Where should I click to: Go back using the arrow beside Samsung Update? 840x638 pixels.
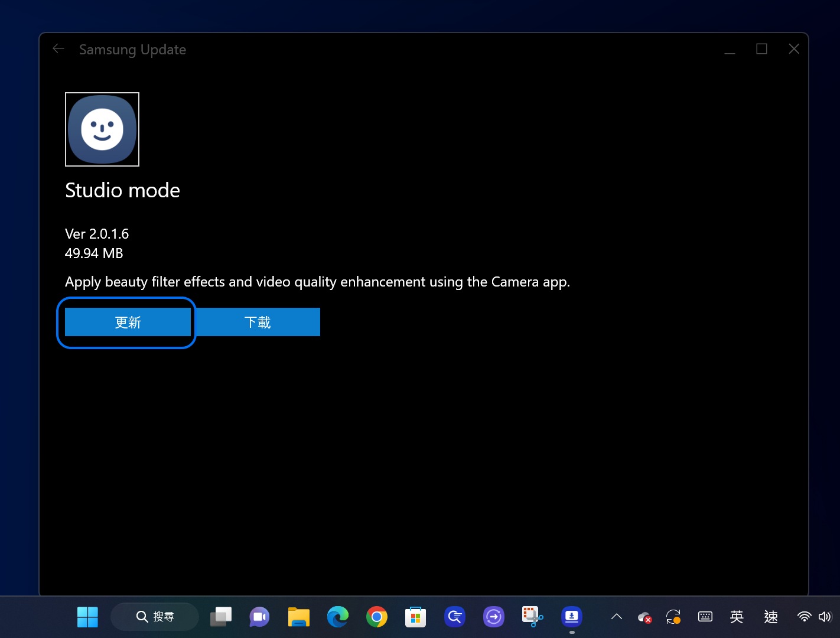(x=58, y=49)
